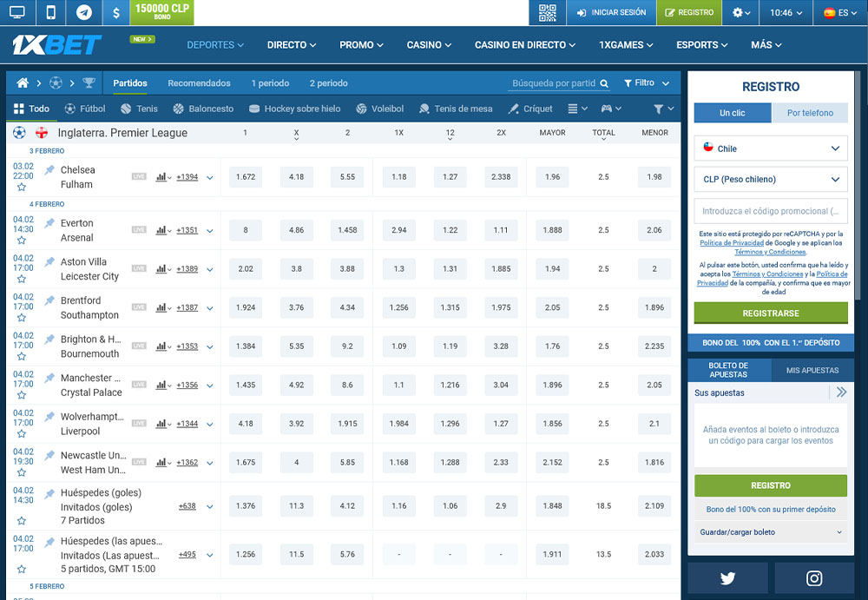Open the CLP (Peso chileno) currency dropdown

[x=771, y=180]
